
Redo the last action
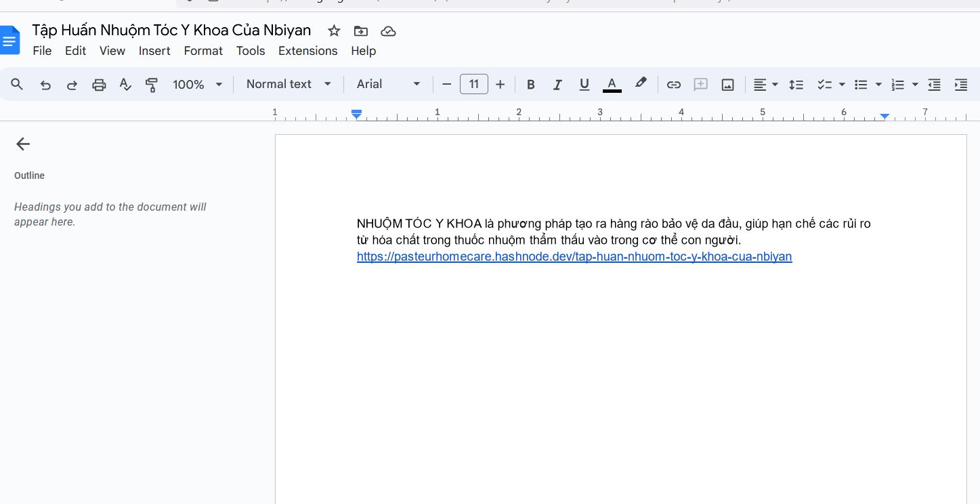(72, 85)
